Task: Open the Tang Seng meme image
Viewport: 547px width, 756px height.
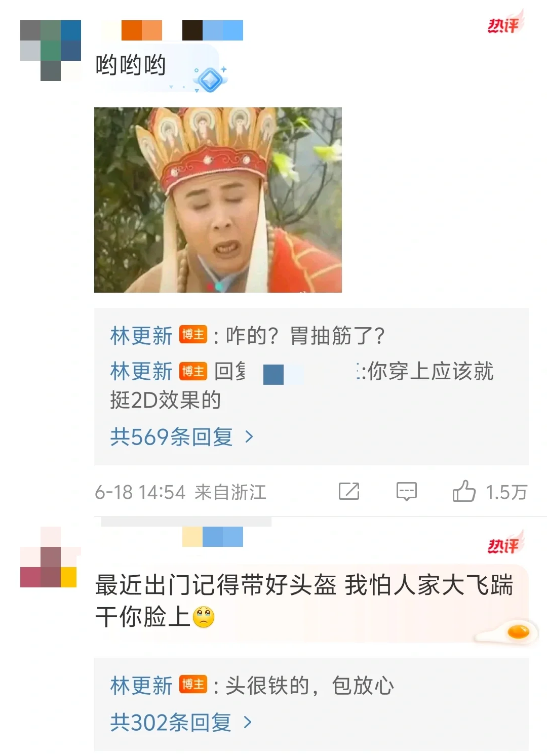Action: [218, 200]
